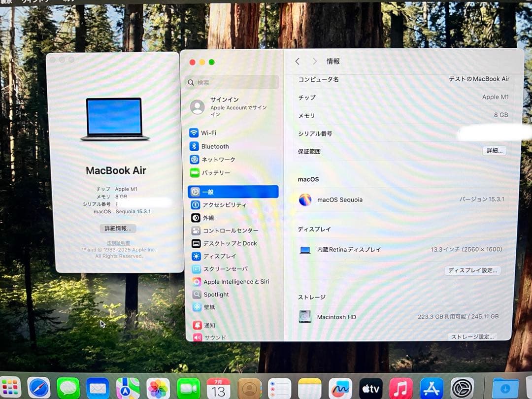Click the 13.3インチ (2560 × 1600) text
This screenshot has width=532, height=399.
(466, 249)
